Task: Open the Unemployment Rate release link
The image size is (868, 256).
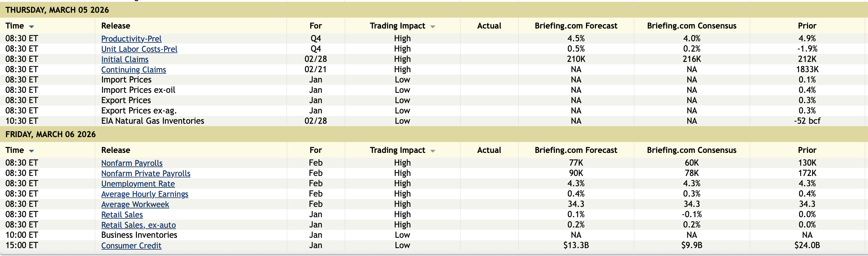Action: [x=138, y=184]
